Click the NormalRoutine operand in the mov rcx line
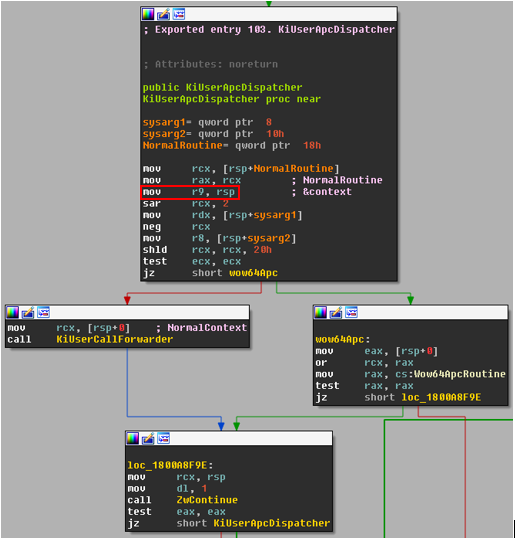The width and height of the screenshot is (515, 539). [x=294, y=168]
